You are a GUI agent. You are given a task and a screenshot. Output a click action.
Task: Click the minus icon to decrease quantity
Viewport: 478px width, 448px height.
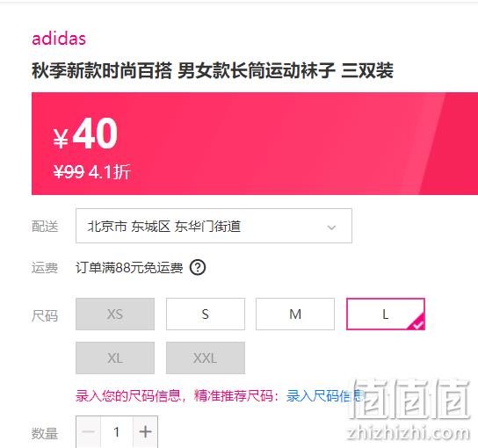pyautogui.click(x=89, y=431)
